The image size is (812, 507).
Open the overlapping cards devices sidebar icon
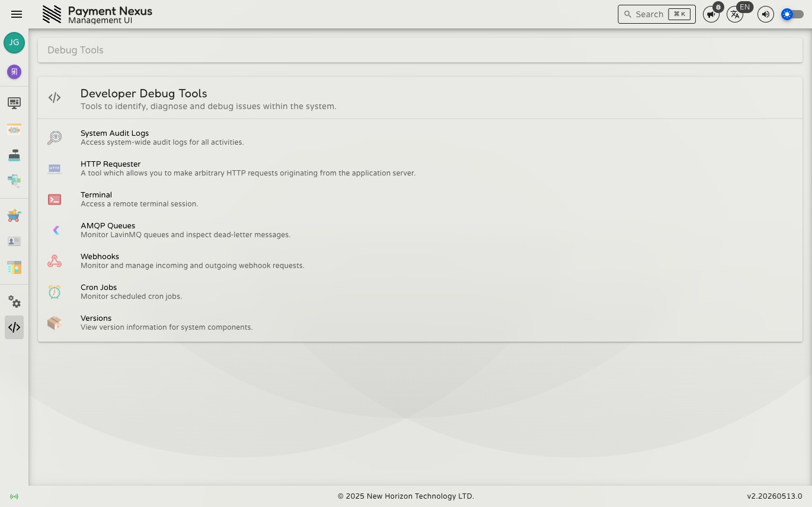[x=14, y=180]
